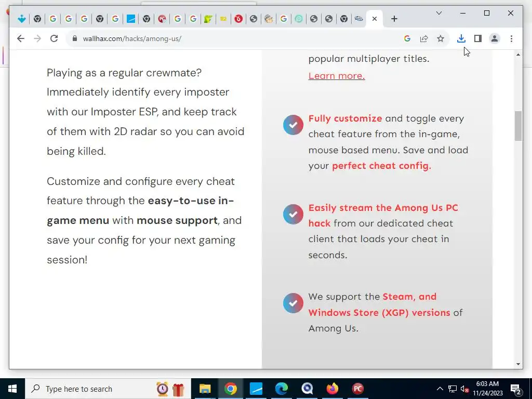The height and width of the screenshot is (399, 532).
Task: Bookmark this page with the star
Action: click(441, 38)
